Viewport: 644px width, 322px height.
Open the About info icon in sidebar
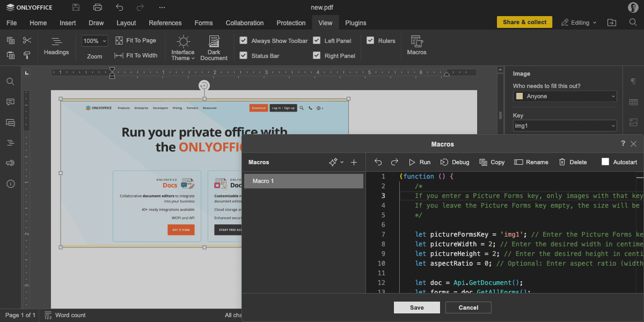click(x=10, y=184)
